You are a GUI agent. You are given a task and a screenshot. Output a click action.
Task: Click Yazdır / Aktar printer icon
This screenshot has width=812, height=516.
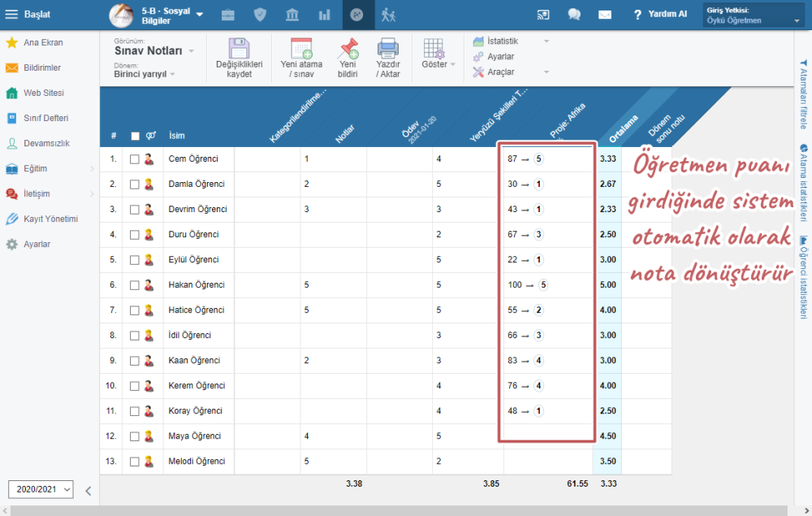pyautogui.click(x=388, y=58)
